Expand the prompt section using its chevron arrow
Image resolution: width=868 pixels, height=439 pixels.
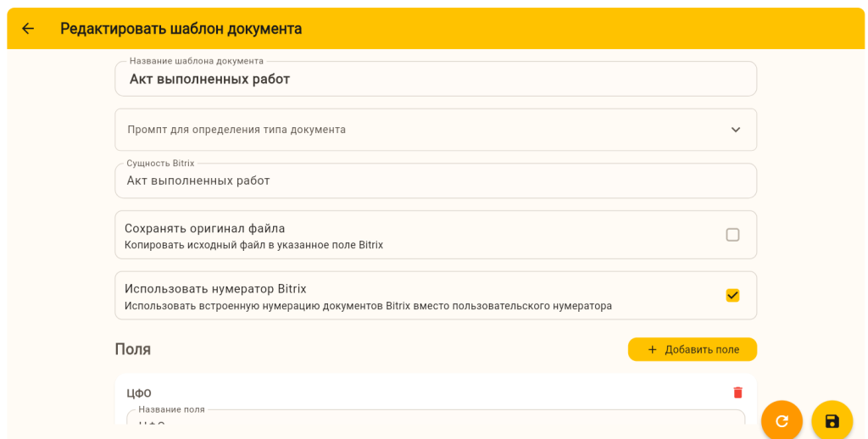tap(735, 130)
